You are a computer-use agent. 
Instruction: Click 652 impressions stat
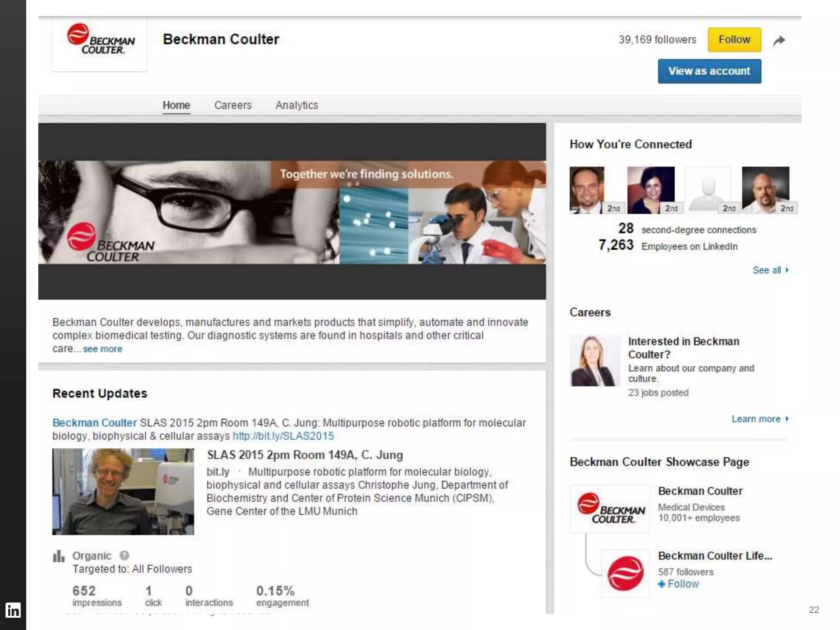point(97,596)
